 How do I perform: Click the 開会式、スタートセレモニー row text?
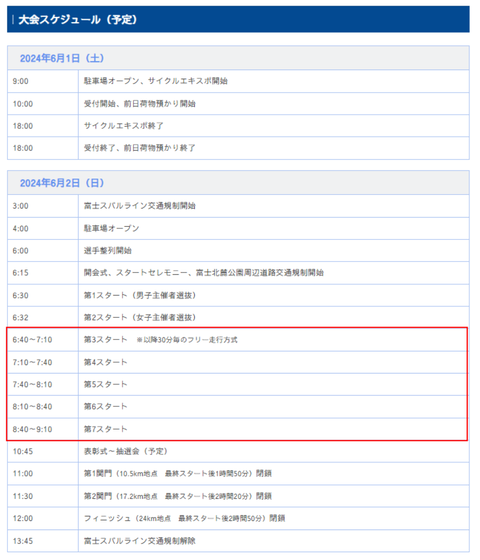[204, 273]
